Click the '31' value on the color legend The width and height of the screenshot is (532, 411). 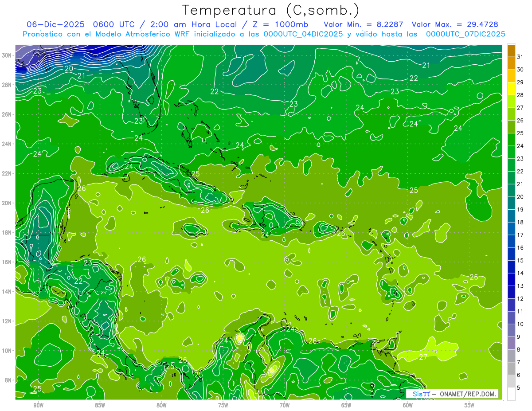pos(520,56)
